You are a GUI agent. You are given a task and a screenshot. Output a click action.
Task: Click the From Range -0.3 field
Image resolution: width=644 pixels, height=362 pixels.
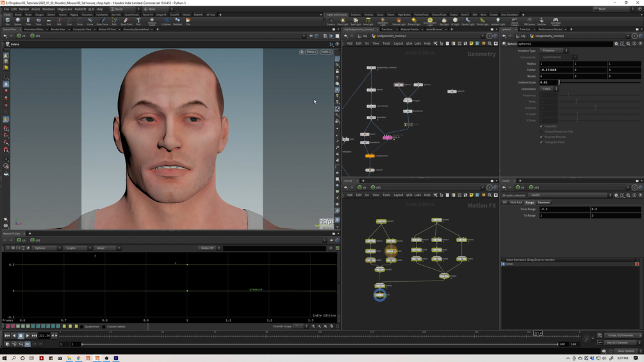coord(565,209)
